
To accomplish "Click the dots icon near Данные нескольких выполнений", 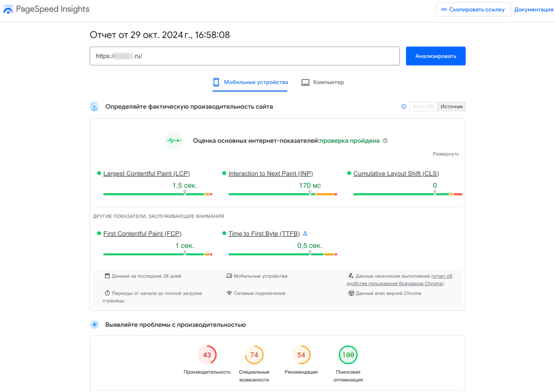I will coord(351,276).
